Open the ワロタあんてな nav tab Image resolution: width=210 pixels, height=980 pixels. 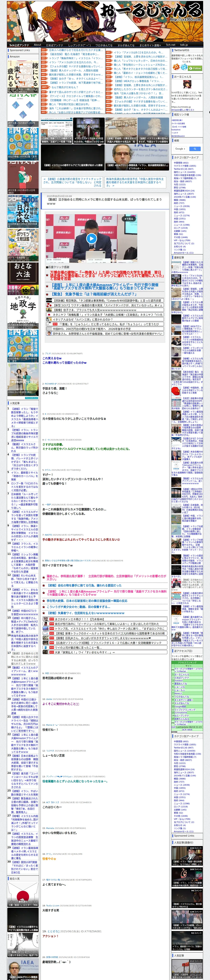[104, 45]
